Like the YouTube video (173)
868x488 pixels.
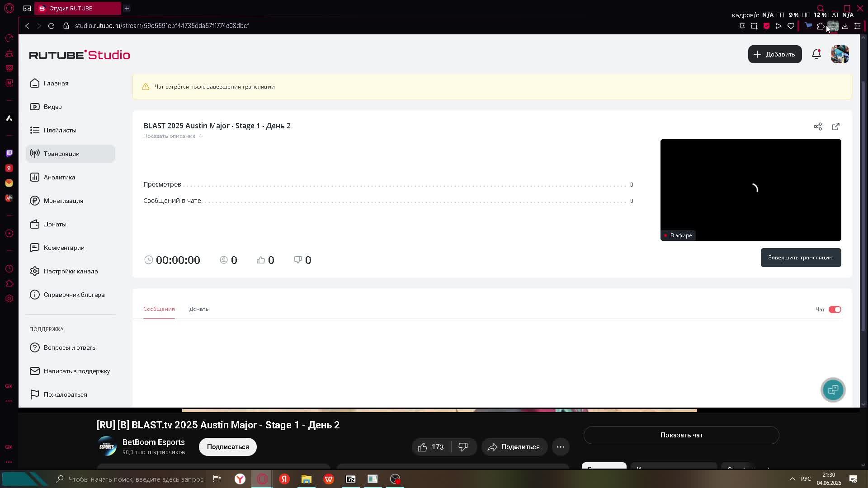tap(430, 447)
